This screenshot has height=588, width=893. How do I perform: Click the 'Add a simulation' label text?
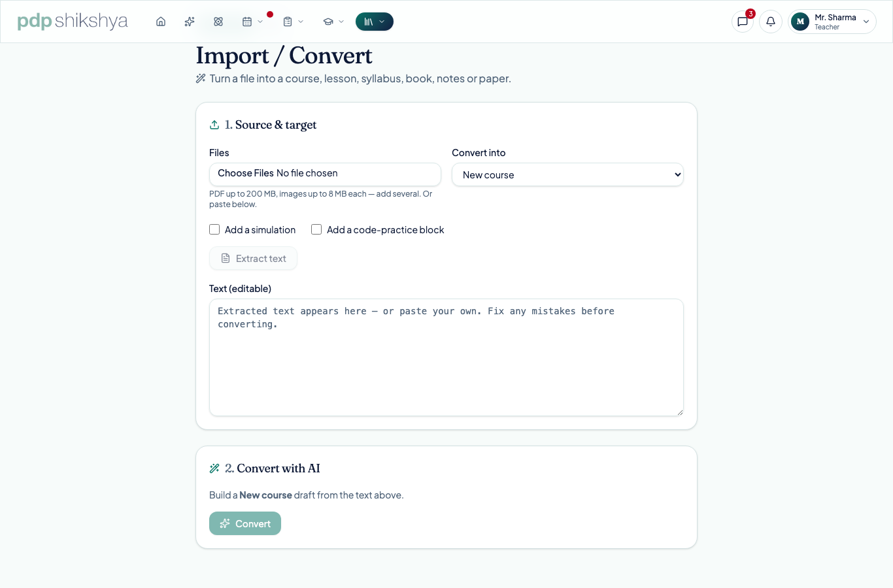260,230
